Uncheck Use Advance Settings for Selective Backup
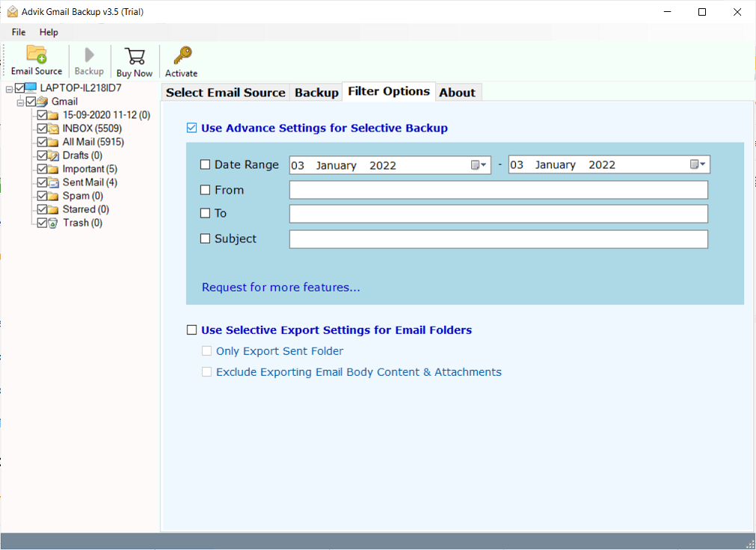Image resolution: width=756 pixels, height=550 pixels. coord(191,128)
